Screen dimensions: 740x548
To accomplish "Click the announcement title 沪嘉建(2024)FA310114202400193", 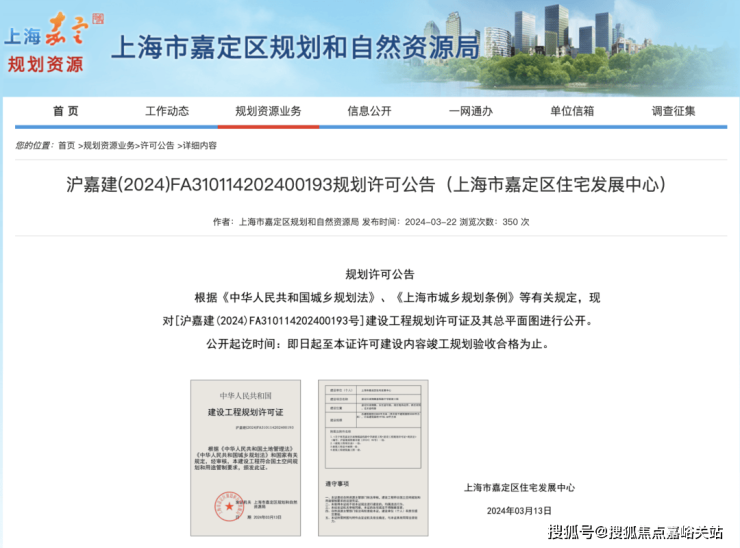I will point(366,184).
